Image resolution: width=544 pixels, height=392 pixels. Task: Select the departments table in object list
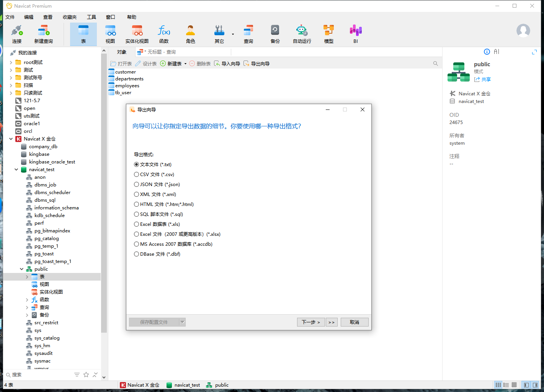point(126,79)
